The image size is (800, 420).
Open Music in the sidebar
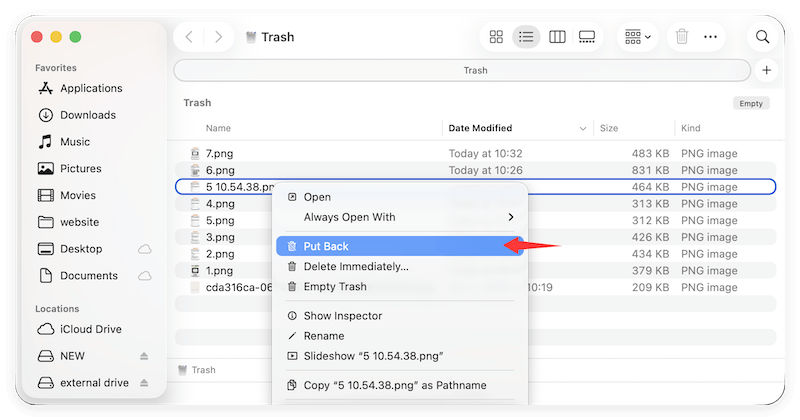click(x=64, y=142)
